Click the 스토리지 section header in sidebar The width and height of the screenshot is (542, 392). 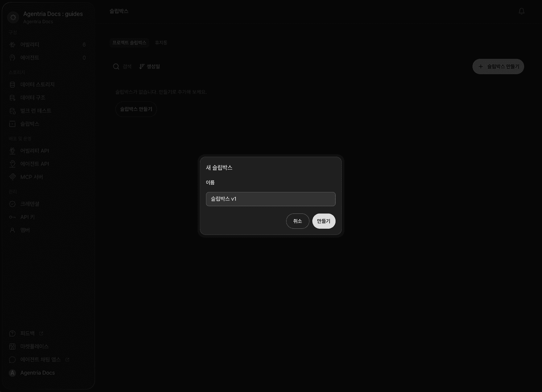click(x=17, y=72)
